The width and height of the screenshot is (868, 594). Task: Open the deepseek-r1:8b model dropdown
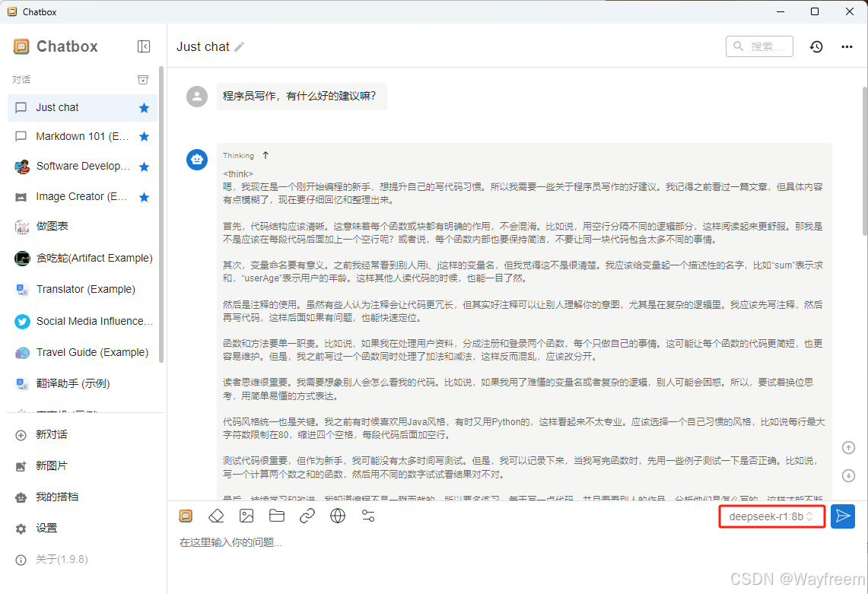[771, 516]
